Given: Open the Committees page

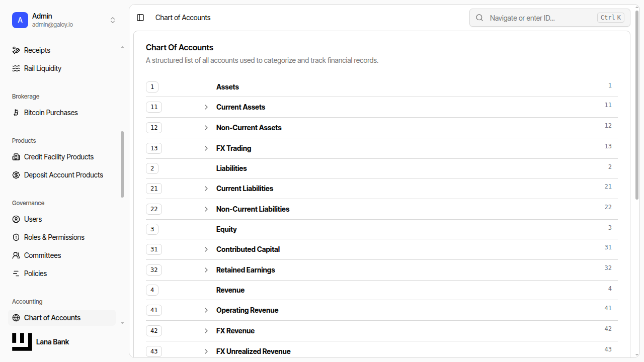Looking at the screenshot, I should (62, 255).
